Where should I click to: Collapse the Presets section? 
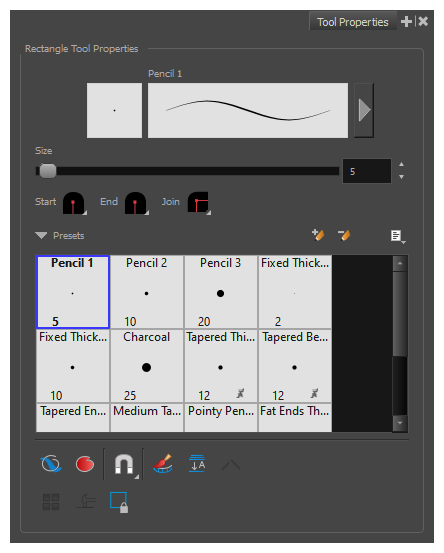tap(41, 236)
